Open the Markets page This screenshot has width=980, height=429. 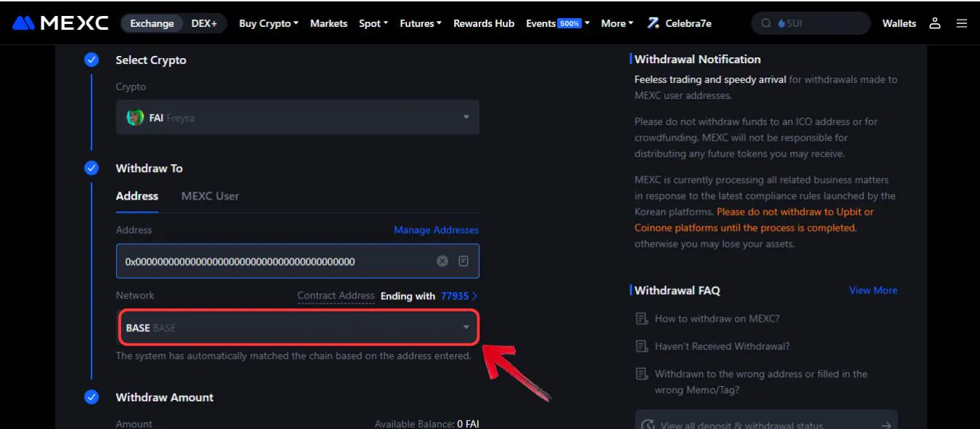coord(329,23)
